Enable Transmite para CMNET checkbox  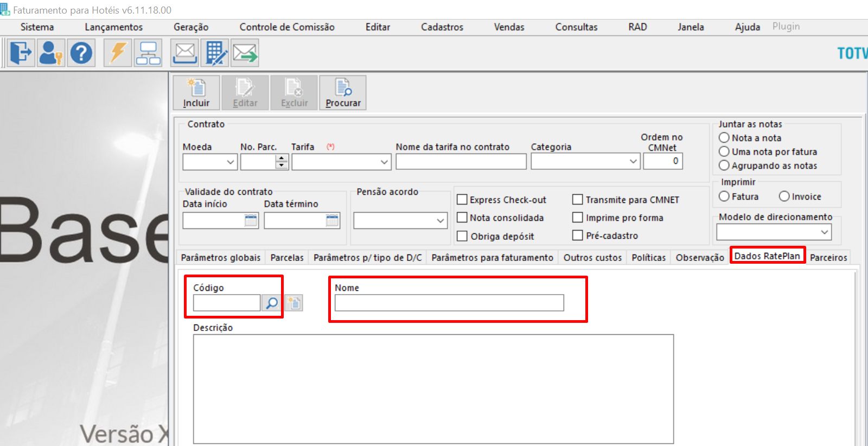(578, 200)
